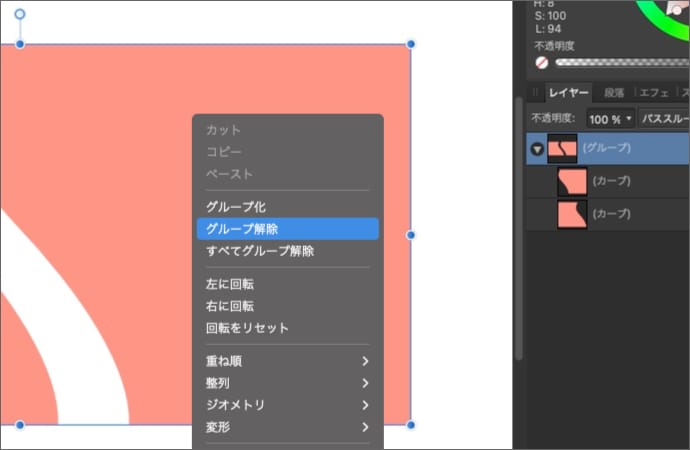The width and height of the screenshot is (690, 450).
Task: Choose すべてグループ解除 in the context menu
Action: coord(287,251)
